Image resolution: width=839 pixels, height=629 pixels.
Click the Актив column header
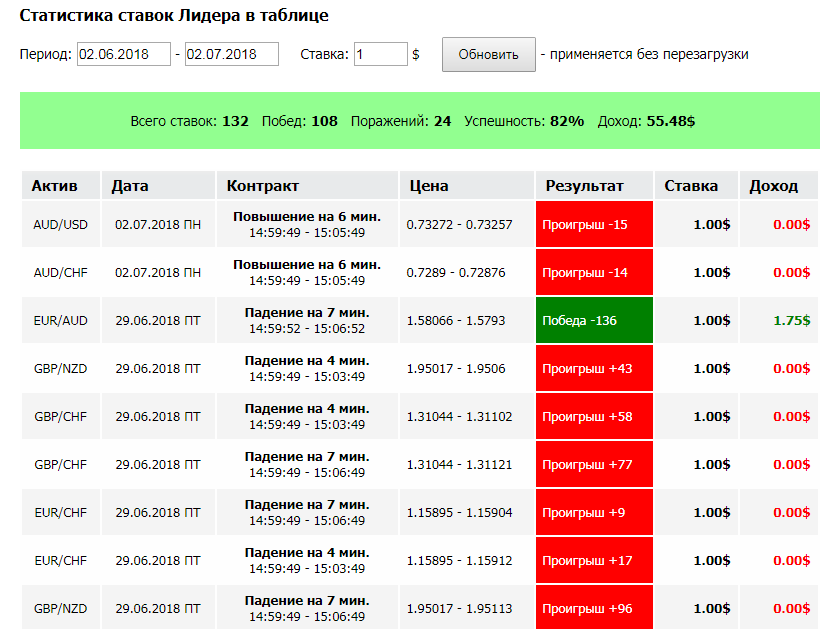click(x=61, y=186)
